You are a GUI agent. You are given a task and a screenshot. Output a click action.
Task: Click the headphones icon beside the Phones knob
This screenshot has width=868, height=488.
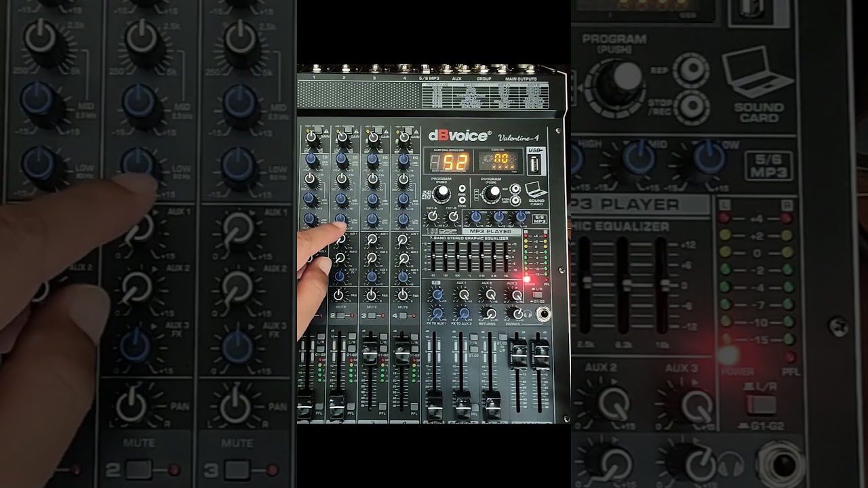(528, 314)
